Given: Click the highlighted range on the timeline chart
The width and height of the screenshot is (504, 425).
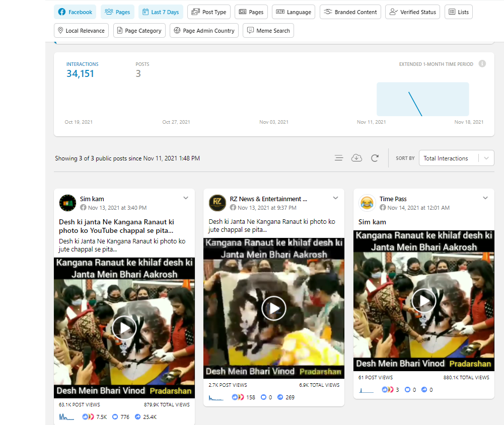Looking at the screenshot, I should click(x=422, y=99).
